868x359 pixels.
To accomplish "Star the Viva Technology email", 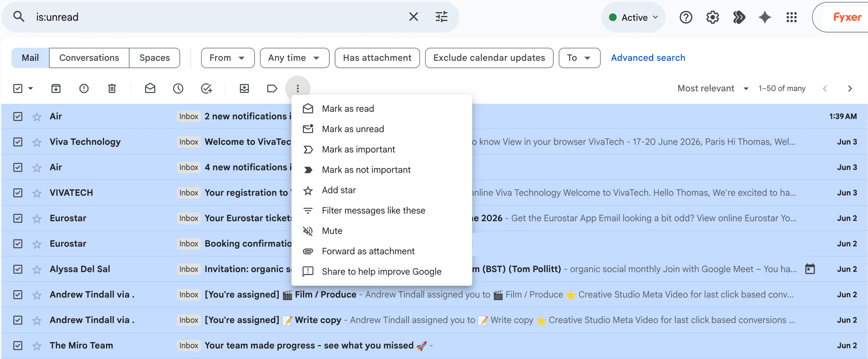I will 37,142.
